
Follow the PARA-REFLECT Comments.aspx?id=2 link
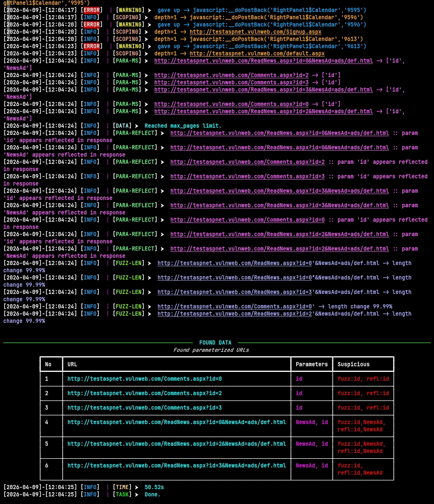248,162
